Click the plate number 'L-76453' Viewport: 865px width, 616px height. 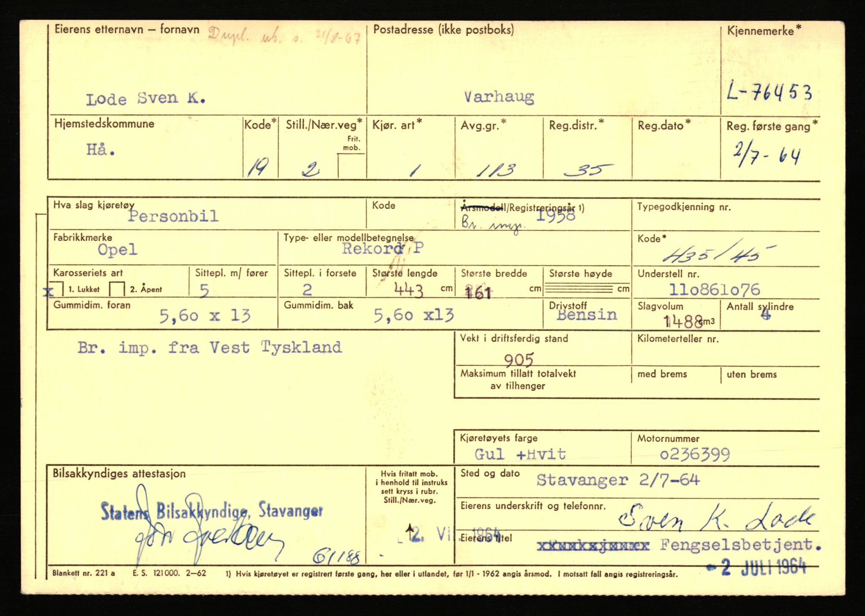click(x=769, y=91)
